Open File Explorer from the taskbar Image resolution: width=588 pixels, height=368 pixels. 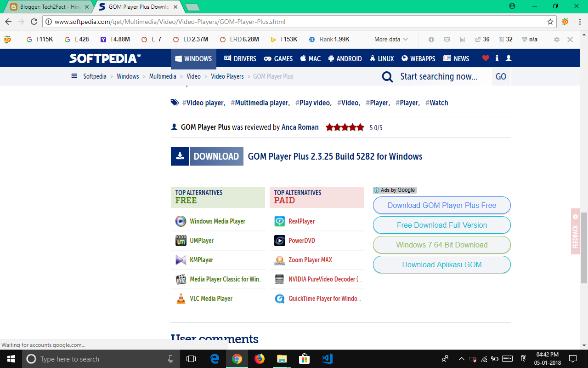282,359
